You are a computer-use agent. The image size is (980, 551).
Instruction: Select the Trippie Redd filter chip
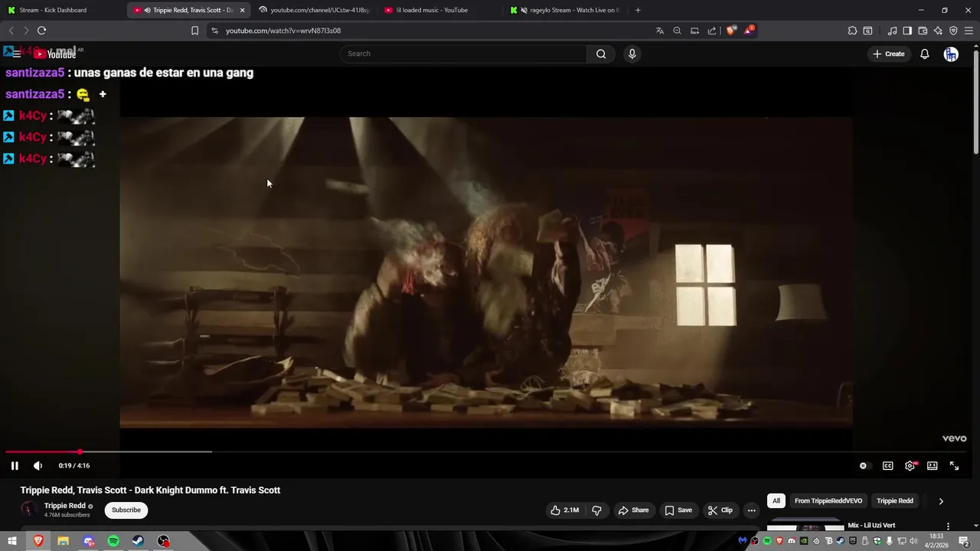pyautogui.click(x=895, y=501)
